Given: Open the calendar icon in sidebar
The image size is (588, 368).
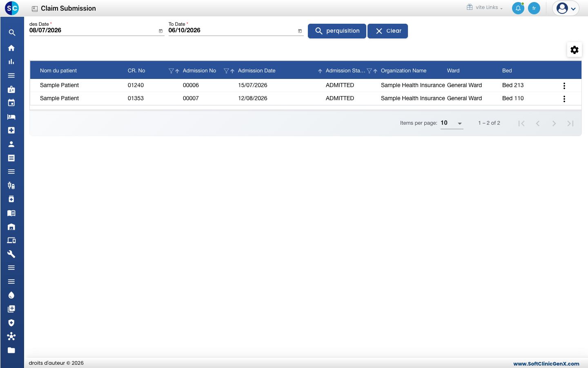Looking at the screenshot, I should coord(11,103).
